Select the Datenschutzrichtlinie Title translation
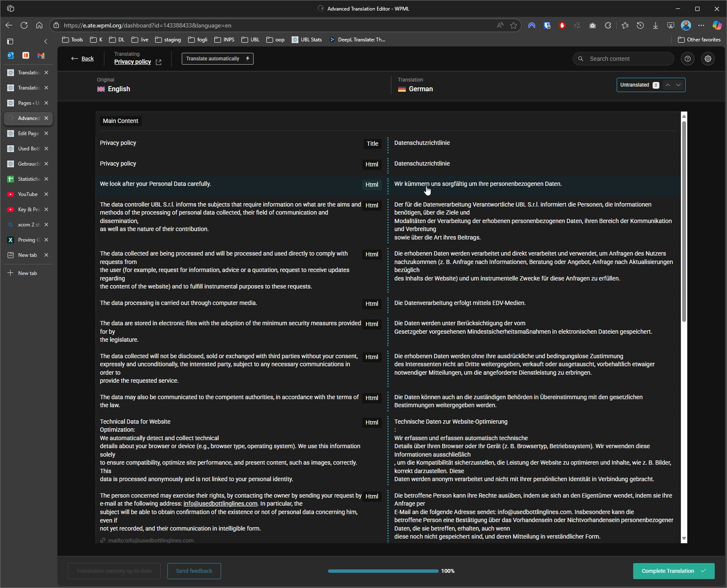The height and width of the screenshot is (588, 727). (x=422, y=143)
